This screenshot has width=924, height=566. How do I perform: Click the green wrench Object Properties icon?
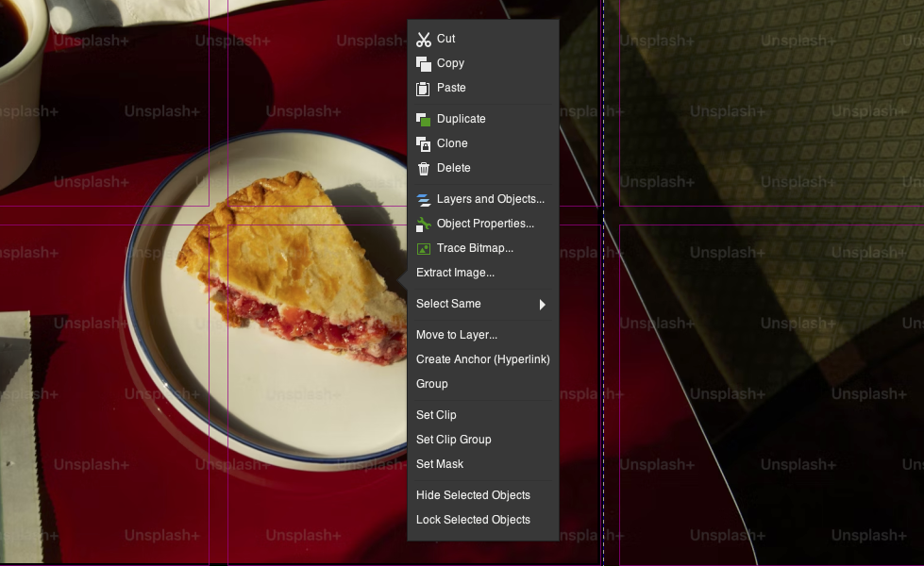(x=423, y=224)
